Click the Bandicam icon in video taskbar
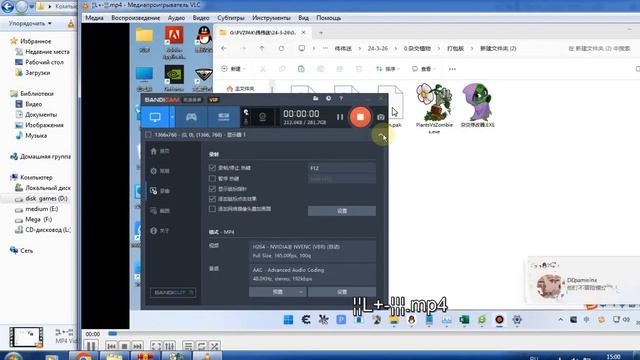 click(499, 320)
